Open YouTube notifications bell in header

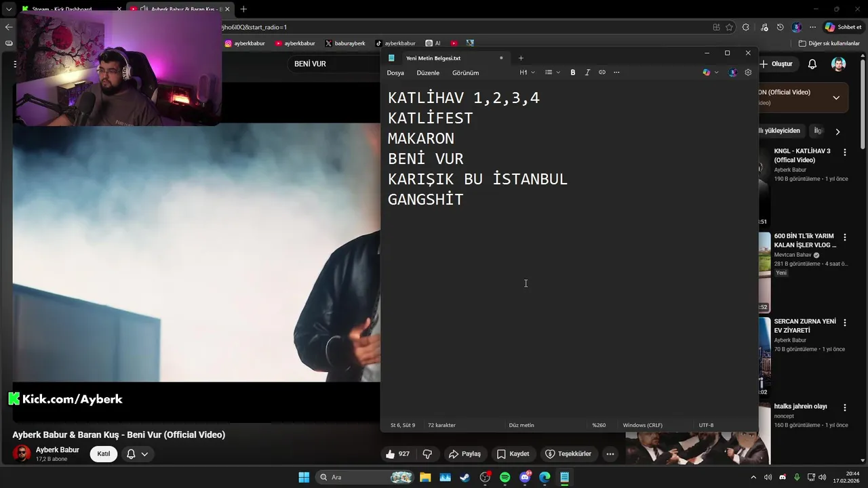812,64
